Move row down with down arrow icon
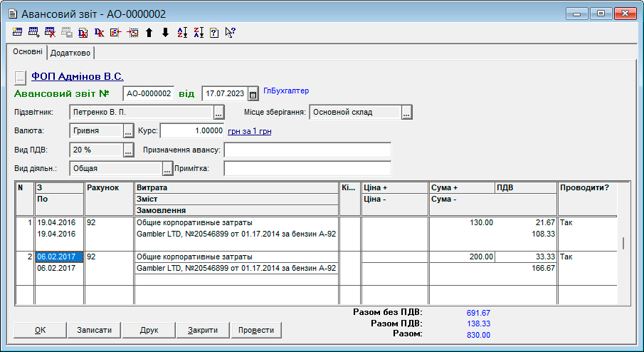The image size is (644, 352). [166, 32]
